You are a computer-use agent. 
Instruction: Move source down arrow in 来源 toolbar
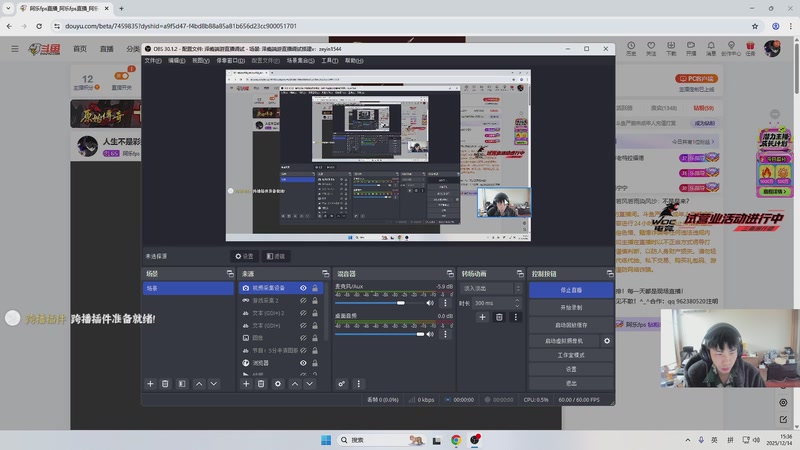tap(310, 384)
